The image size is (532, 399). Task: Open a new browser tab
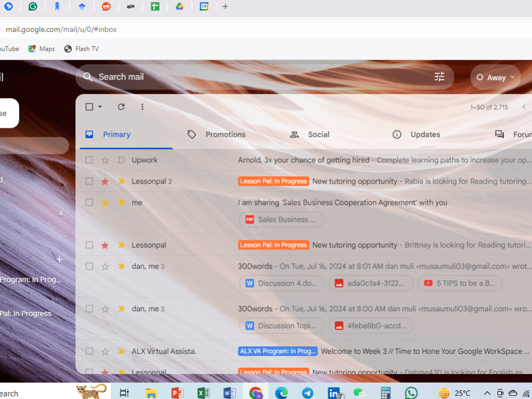pyautogui.click(x=225, y=6)
